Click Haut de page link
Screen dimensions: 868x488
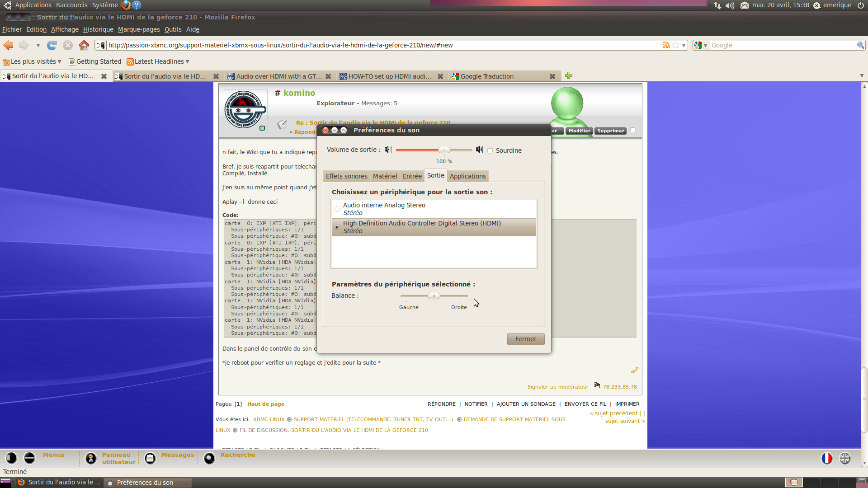click(x=265, y=404)
